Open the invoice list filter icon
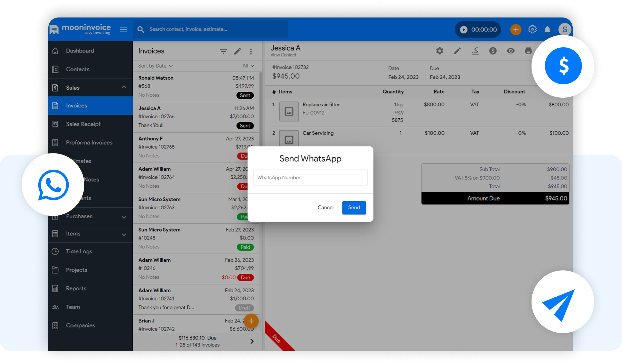The height and width of the screenshot is (364, 622). click(223, 51)
